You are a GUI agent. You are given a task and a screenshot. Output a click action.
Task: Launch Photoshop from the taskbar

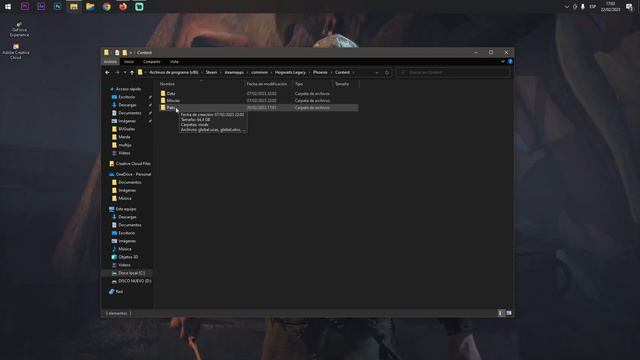pos(58,7)
